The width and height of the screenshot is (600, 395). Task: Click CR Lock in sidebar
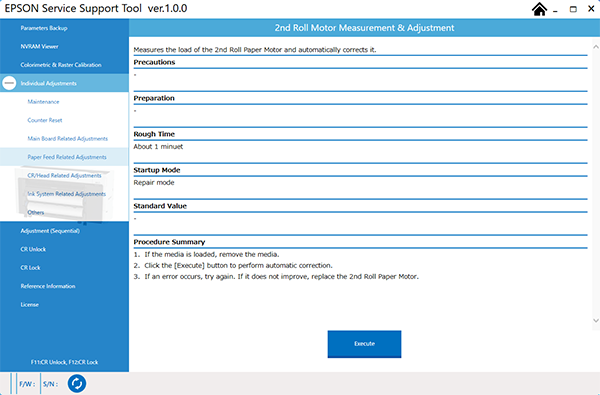tap(30, 268)
